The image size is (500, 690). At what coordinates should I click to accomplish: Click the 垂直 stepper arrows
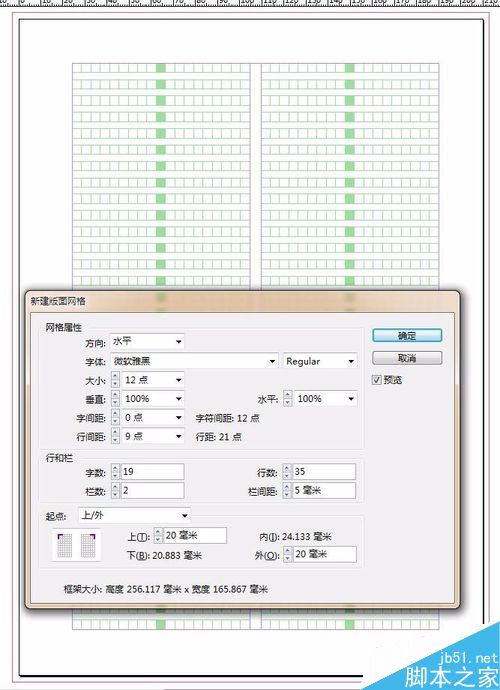click(115, 399)
